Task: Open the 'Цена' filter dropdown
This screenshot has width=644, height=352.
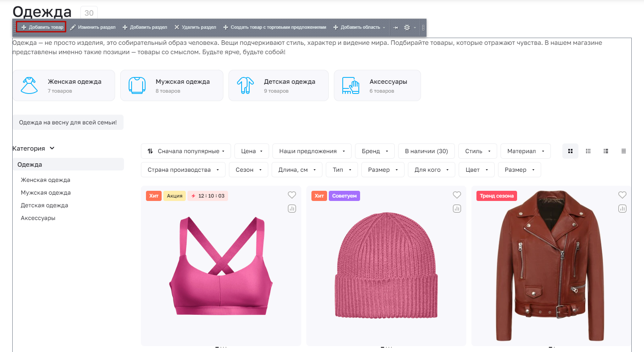Action: coord(252,151)
